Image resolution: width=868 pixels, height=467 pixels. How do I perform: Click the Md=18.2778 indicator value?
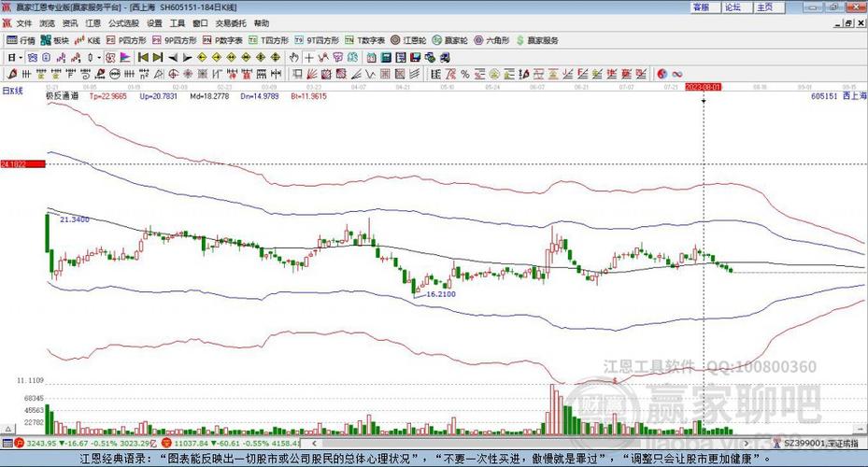[x=209, y=96]
